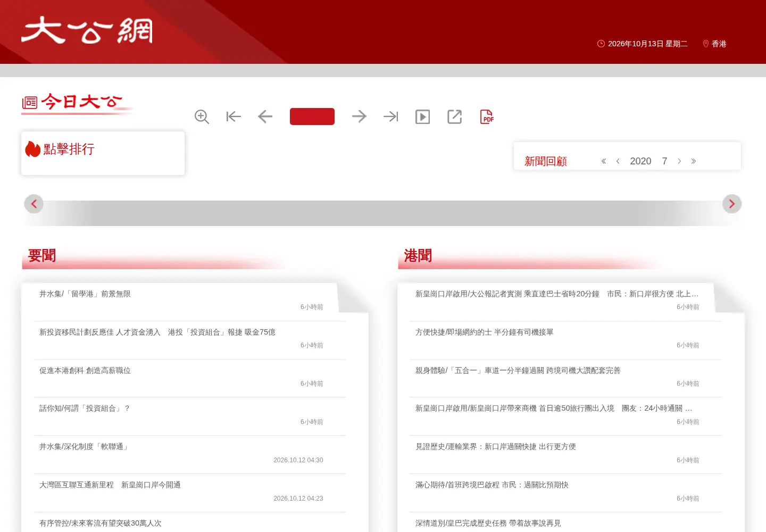
Task: Click the 今日大公 newspaper icon
Action: click(x=30, y=102)
